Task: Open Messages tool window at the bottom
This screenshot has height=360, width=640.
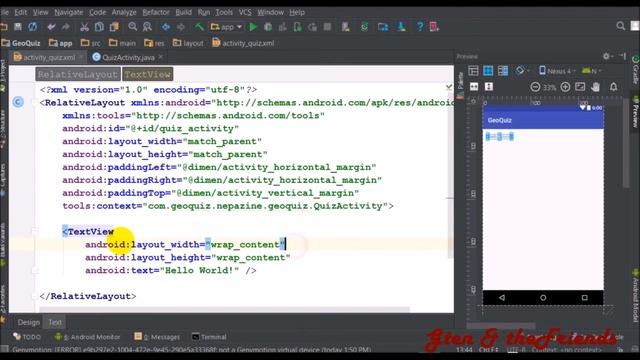Action: (157, 337)
